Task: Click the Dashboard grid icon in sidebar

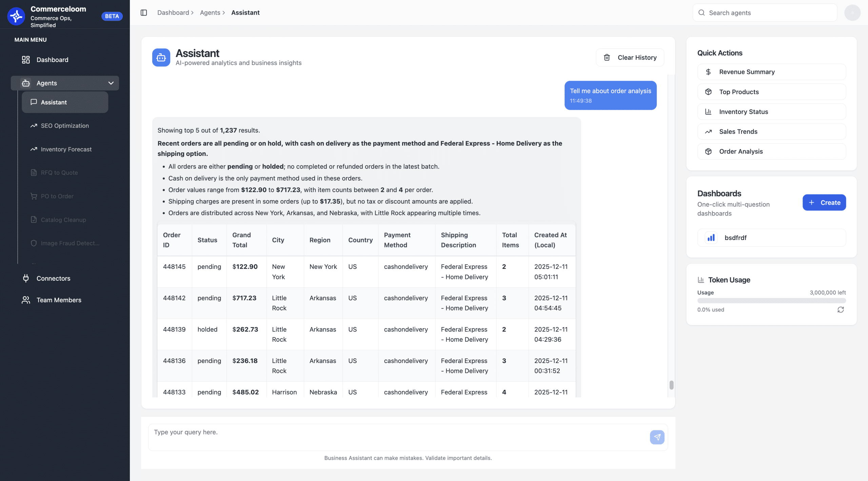Action: (x=26, y=60)
